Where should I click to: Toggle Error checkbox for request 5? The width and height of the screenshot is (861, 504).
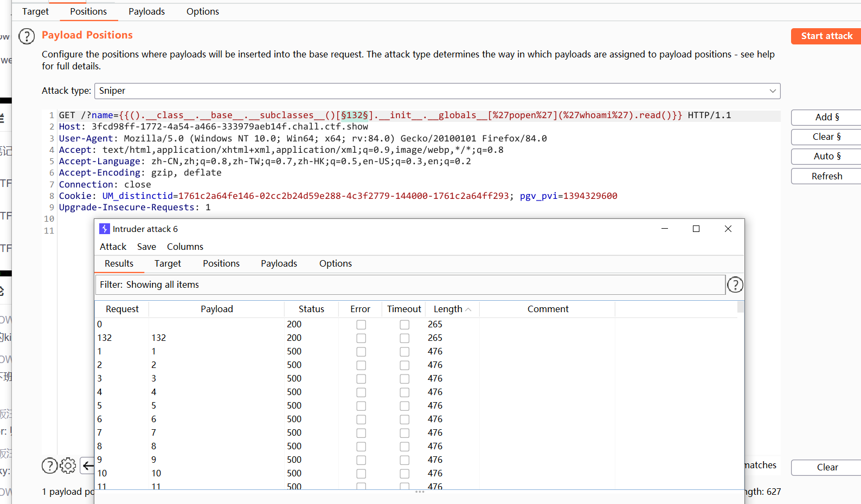361,406
